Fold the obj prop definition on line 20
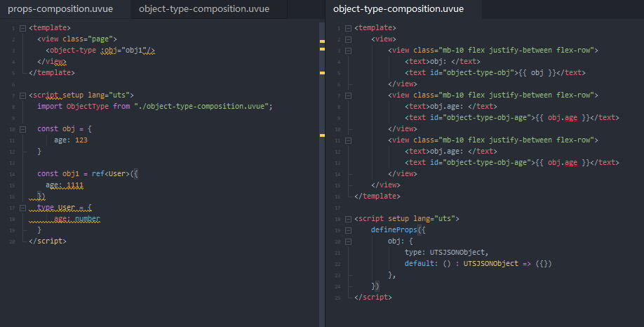Image resolution: width=644 pixels, height=327 pixels. pyautogui.click(x=348, y=241)
